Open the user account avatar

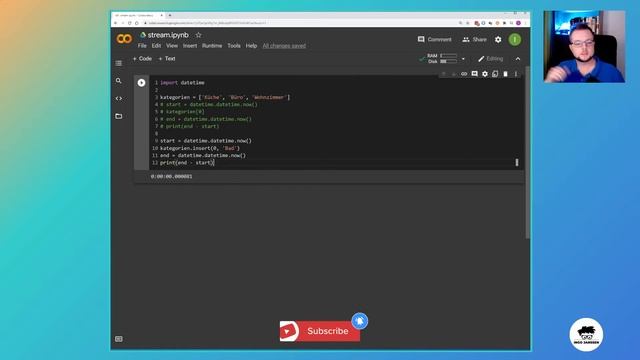[515, 40]
